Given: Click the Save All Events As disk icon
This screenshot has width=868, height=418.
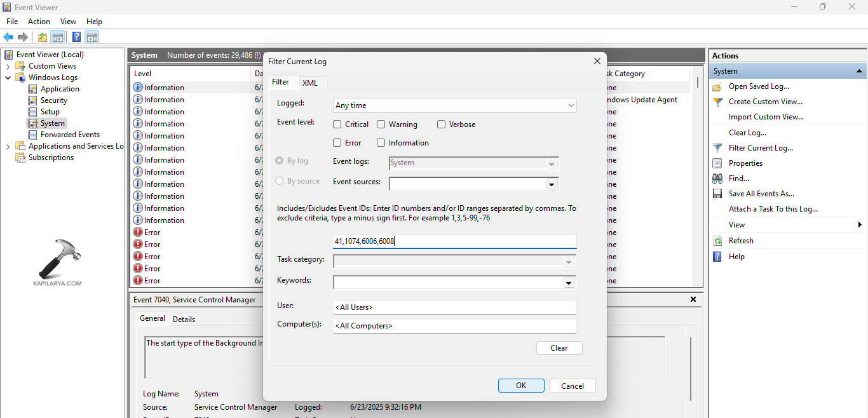Looking at the screenshot, I should click(x=717, y=193).
